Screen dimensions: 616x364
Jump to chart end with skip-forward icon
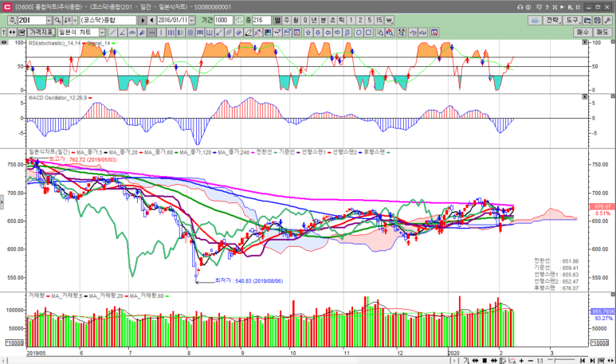point(592,361)
